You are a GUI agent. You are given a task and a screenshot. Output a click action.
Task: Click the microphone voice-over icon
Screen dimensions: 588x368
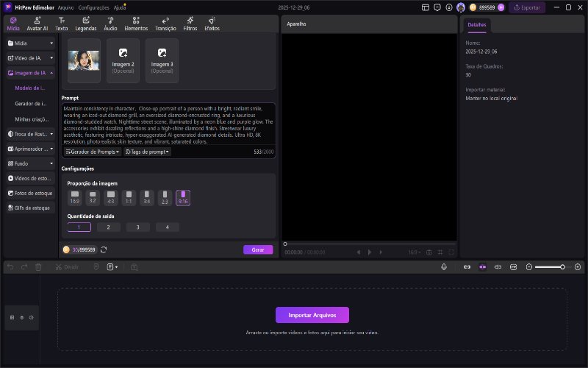point(444,267)
